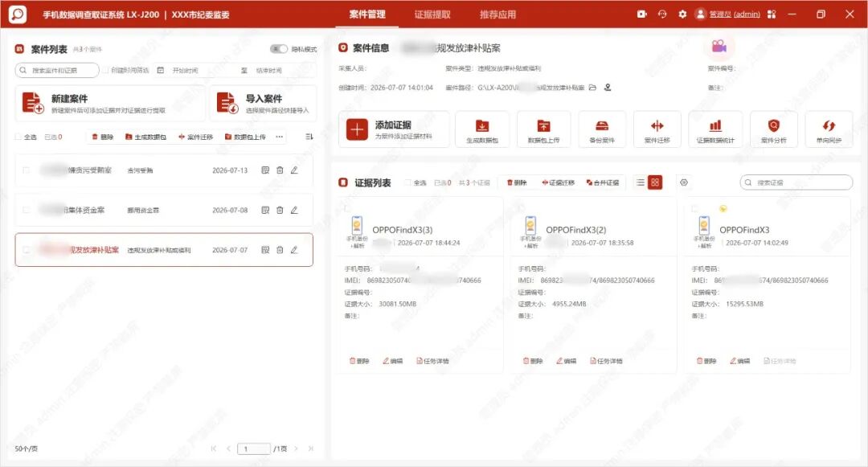
Task: Click trash icon on 2026-07-13 case row
Action: click(280, 170)
